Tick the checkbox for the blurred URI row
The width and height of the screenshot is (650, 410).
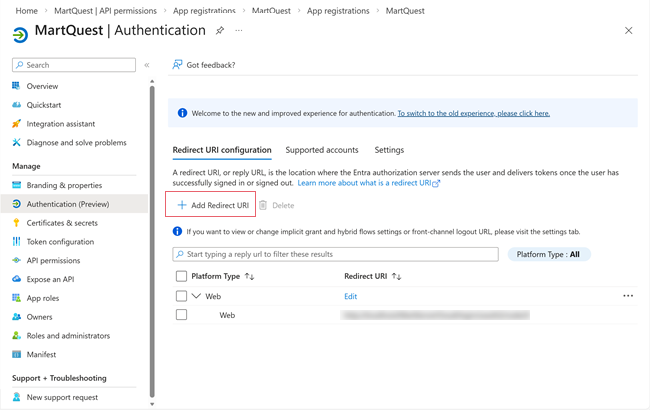click(x=181, y=315)
